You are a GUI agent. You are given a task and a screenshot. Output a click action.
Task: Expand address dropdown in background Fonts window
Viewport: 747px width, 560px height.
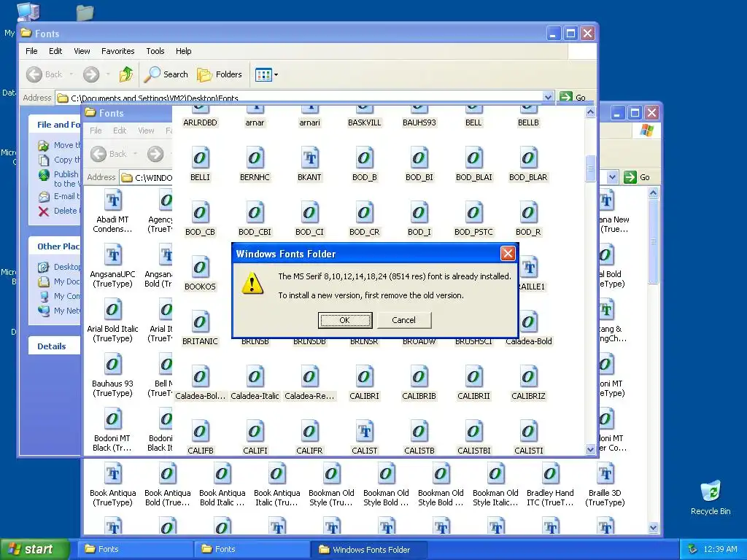click(x=613, y=177)
